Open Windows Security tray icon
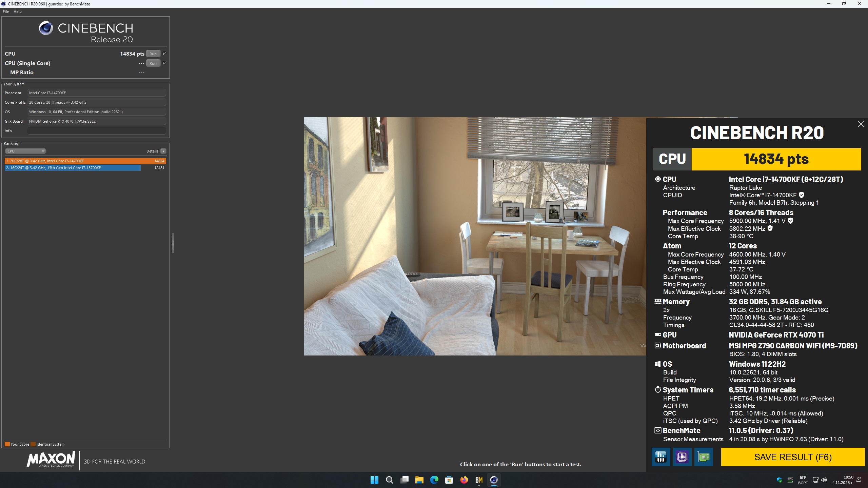868x488 pixels. coord(779,480)
